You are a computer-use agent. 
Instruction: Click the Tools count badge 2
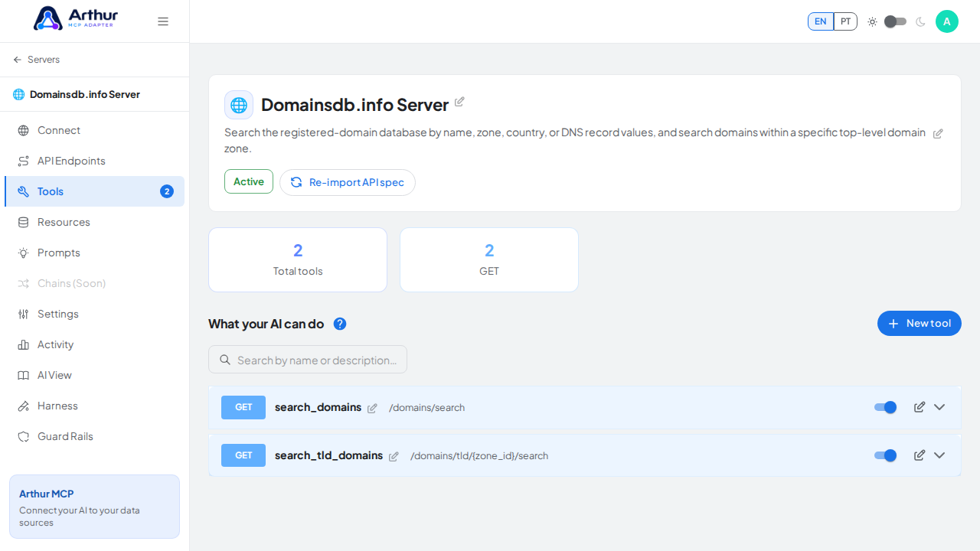(x=167, y=191)
